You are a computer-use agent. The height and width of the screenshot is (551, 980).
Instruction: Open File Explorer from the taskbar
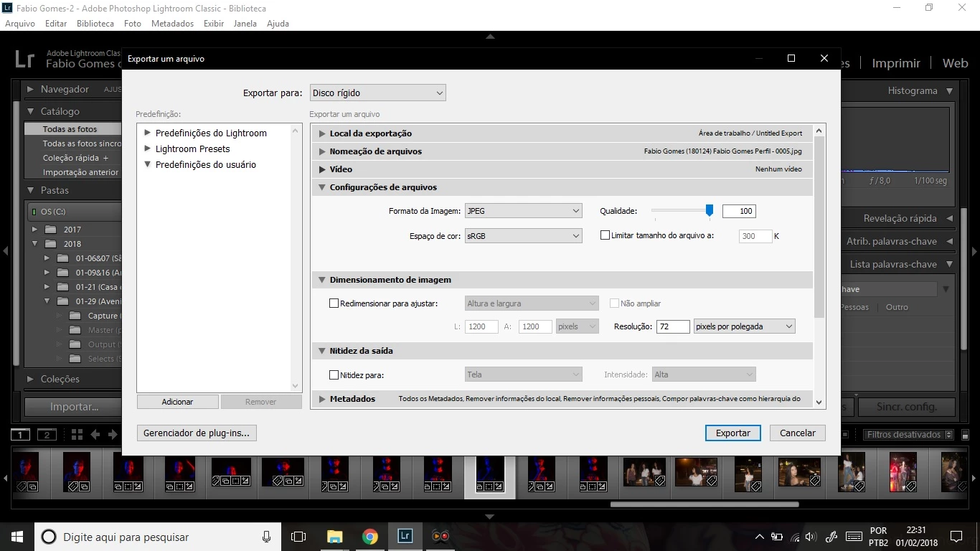pos(334,537)
